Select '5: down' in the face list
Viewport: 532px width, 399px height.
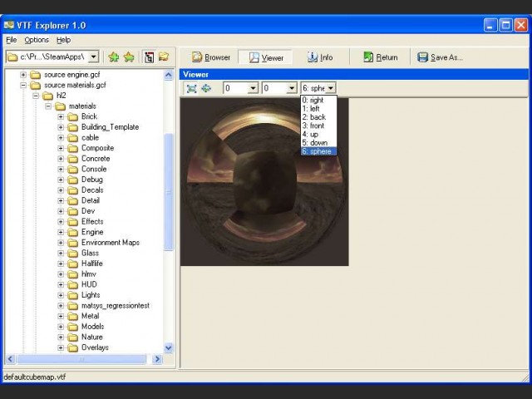click(318, 143)
